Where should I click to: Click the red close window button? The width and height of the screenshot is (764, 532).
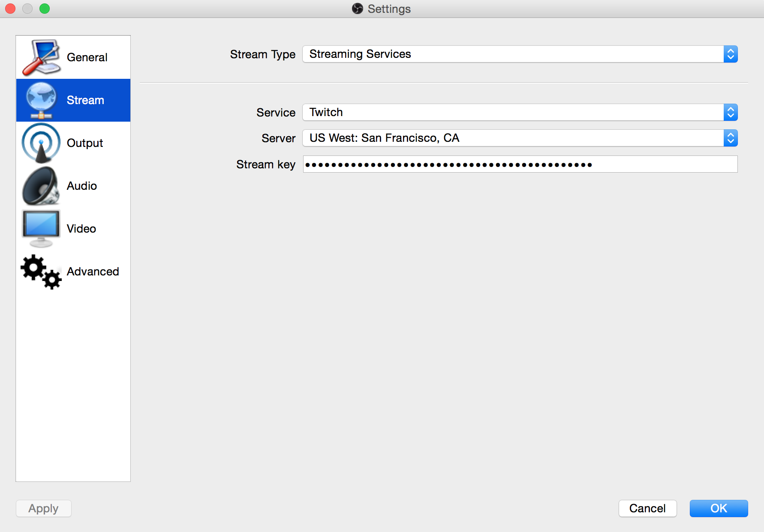point(10,9)
